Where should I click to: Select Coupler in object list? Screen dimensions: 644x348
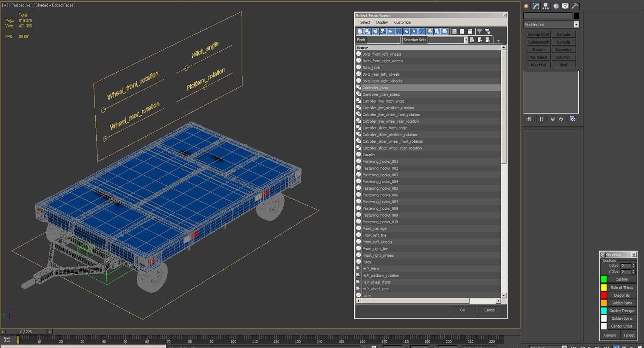pyautogui.click(x=429, y=155)
